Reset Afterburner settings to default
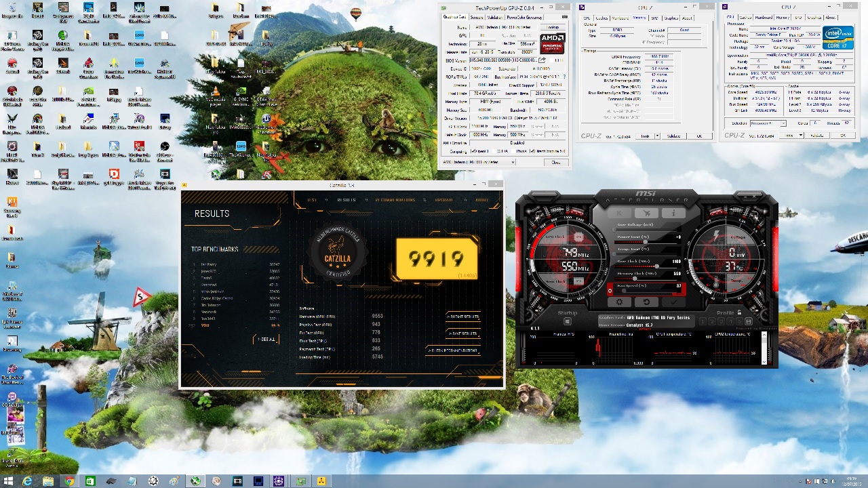 [647, 302]
